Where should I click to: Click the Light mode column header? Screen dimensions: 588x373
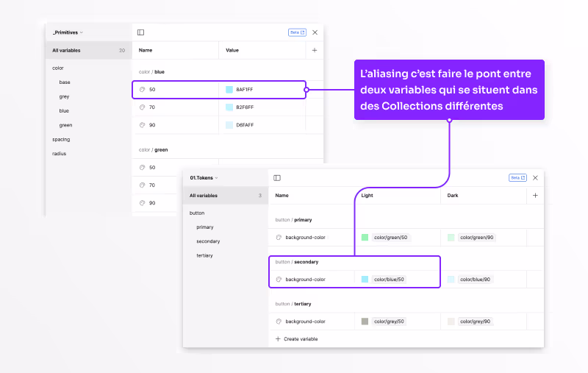(x=367, y=196)
